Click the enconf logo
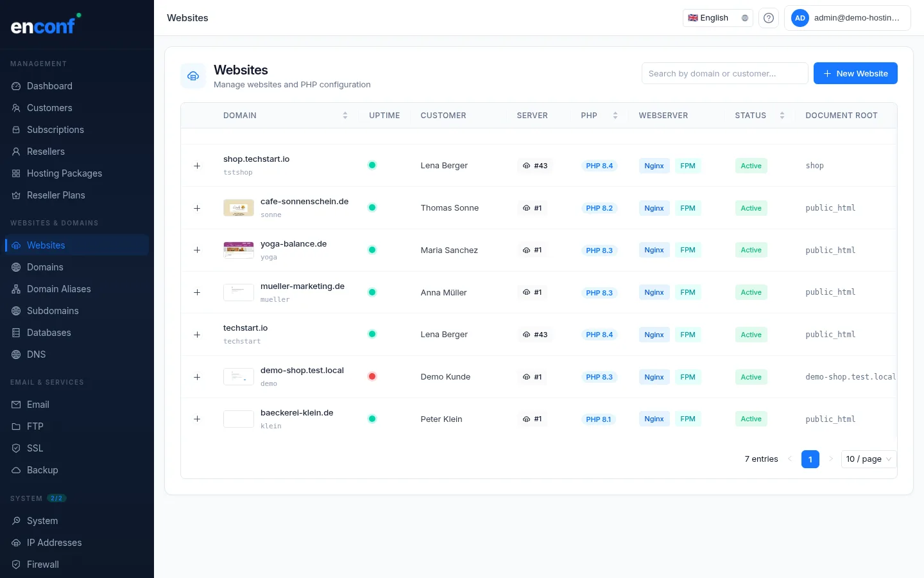 pos(46,24)
